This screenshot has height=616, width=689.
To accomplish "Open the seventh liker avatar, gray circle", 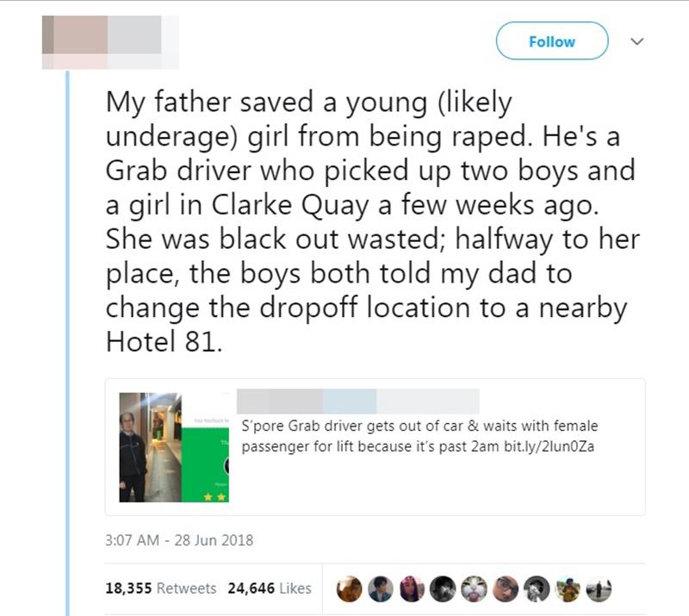I will click(535, 589).
